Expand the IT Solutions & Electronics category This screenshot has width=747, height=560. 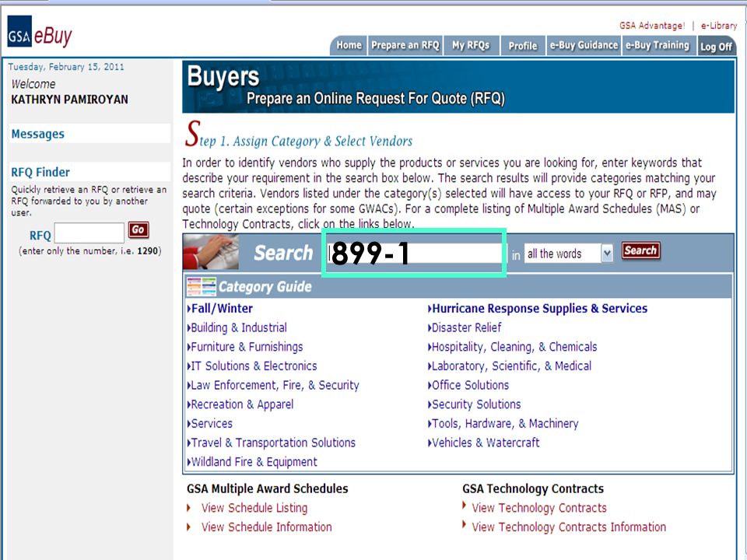coord(252,366)
